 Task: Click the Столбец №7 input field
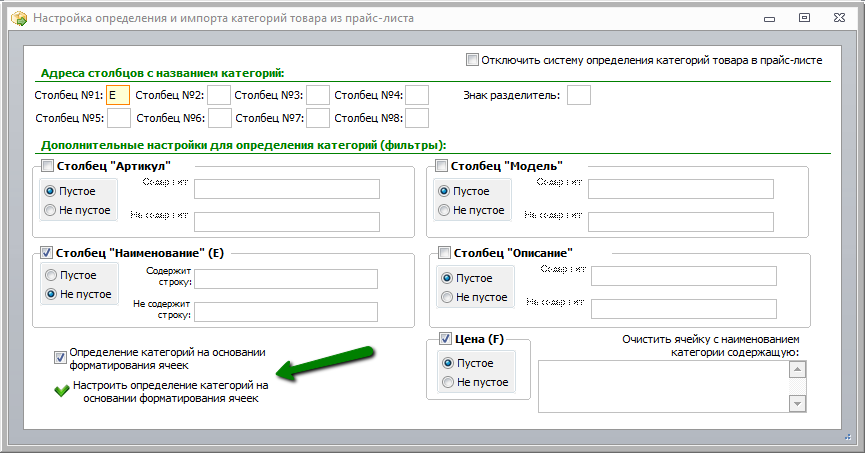(318, 118)
